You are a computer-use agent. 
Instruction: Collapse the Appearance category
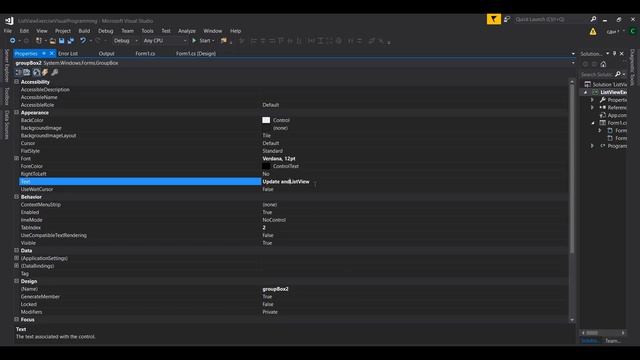click(17, 112)
